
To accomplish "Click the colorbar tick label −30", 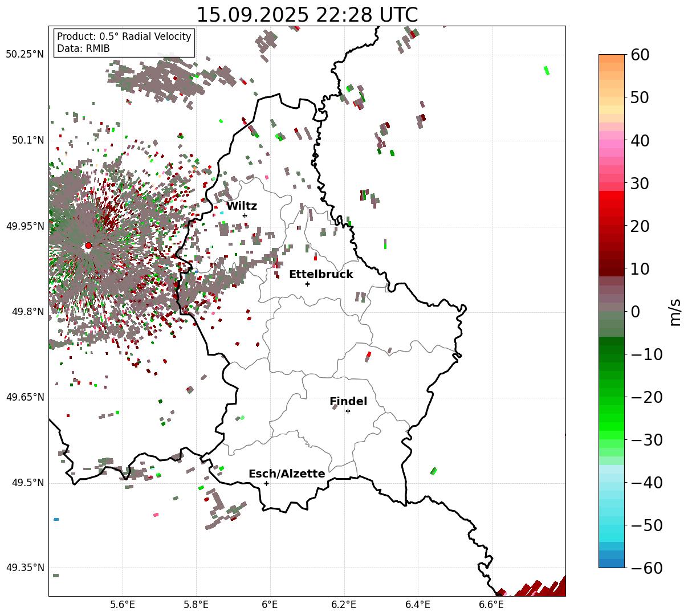I will [x=646, y=440].
